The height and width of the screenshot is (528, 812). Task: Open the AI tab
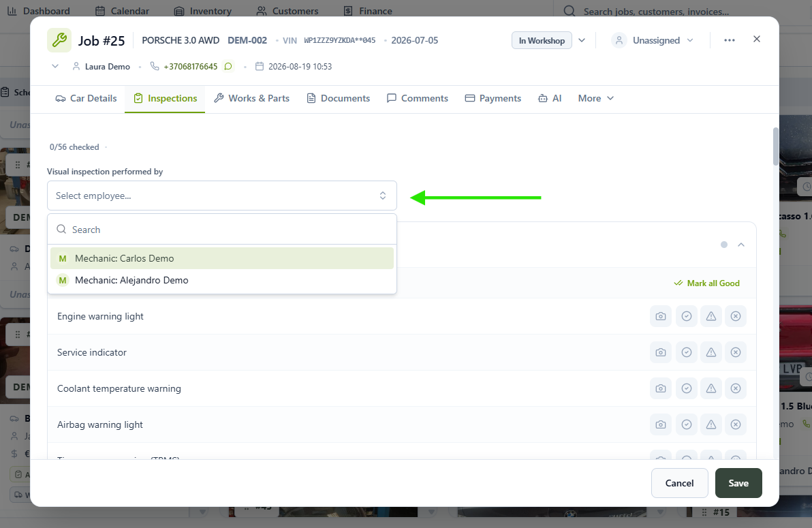[550, 99]
